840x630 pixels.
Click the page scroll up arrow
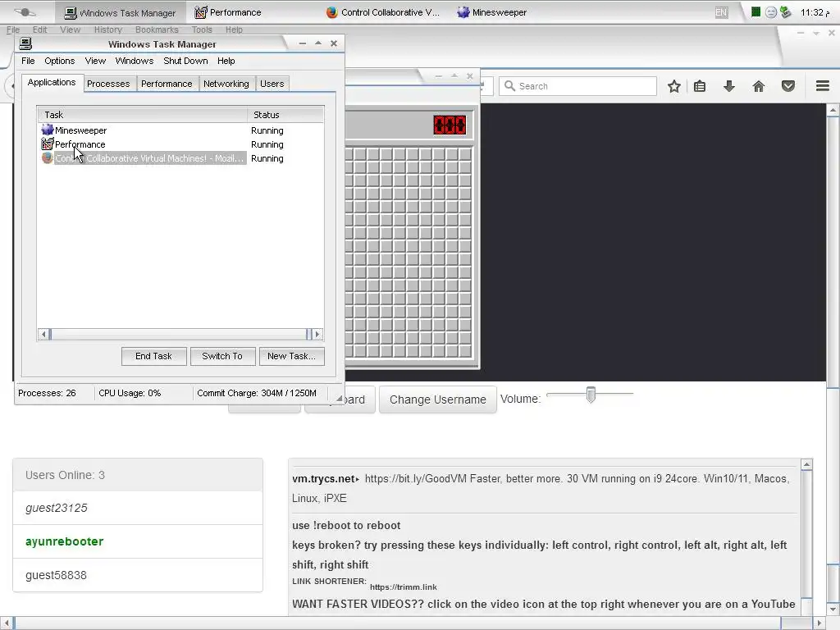click(833, 111)
